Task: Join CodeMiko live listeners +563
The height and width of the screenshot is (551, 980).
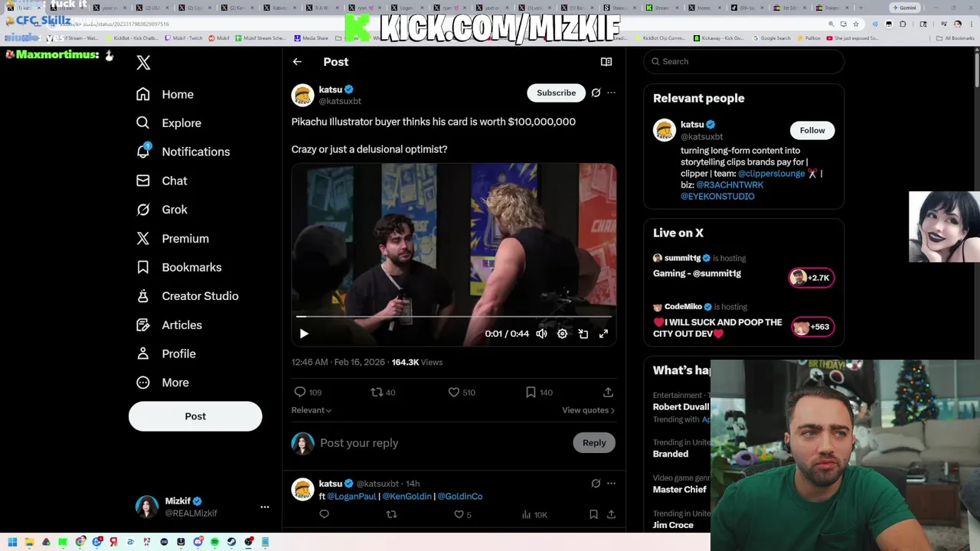Action: [x=812, y=327]
